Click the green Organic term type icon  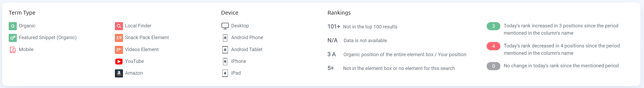tap(13, 26)
